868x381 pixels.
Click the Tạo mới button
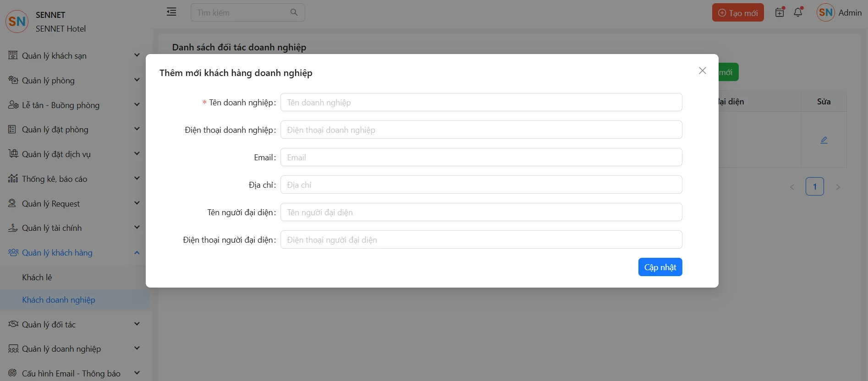coord(737,13)
